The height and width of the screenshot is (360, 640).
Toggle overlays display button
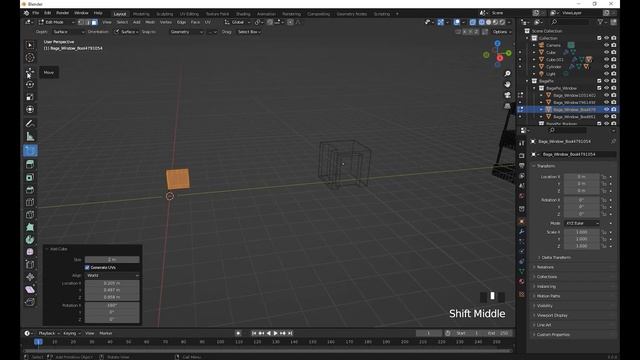[457, 22]
